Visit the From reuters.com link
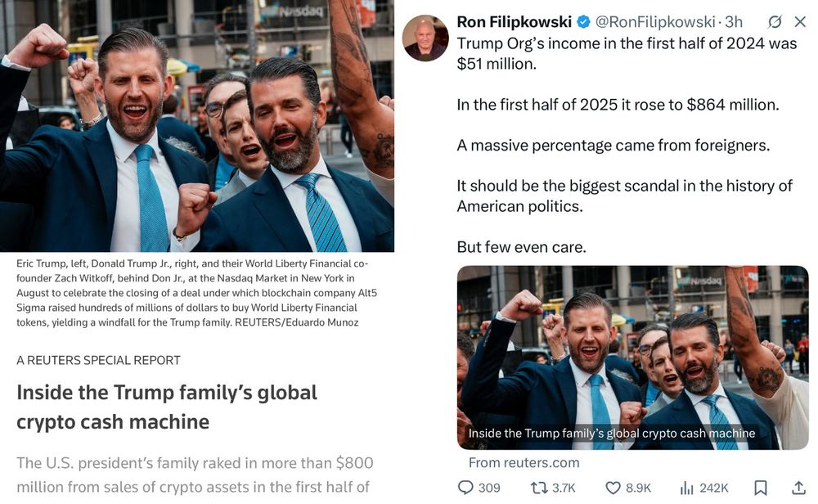The image size is (818, 504). click(524, 462)
